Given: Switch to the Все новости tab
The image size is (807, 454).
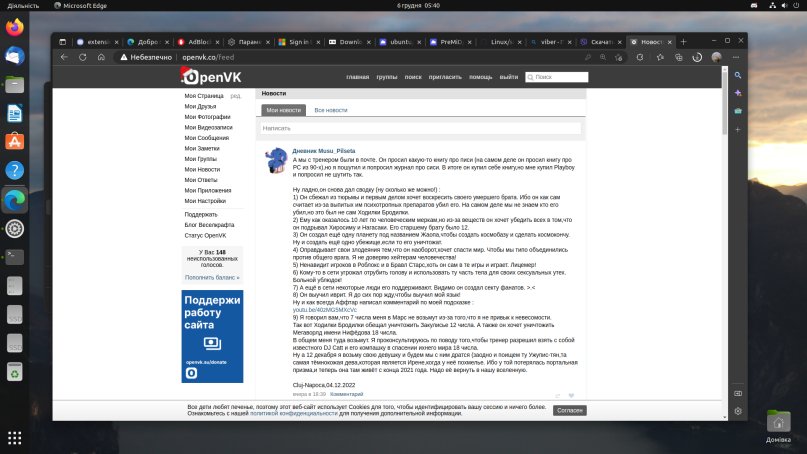Looking at the screenshot, I should [x=330, y=110].
